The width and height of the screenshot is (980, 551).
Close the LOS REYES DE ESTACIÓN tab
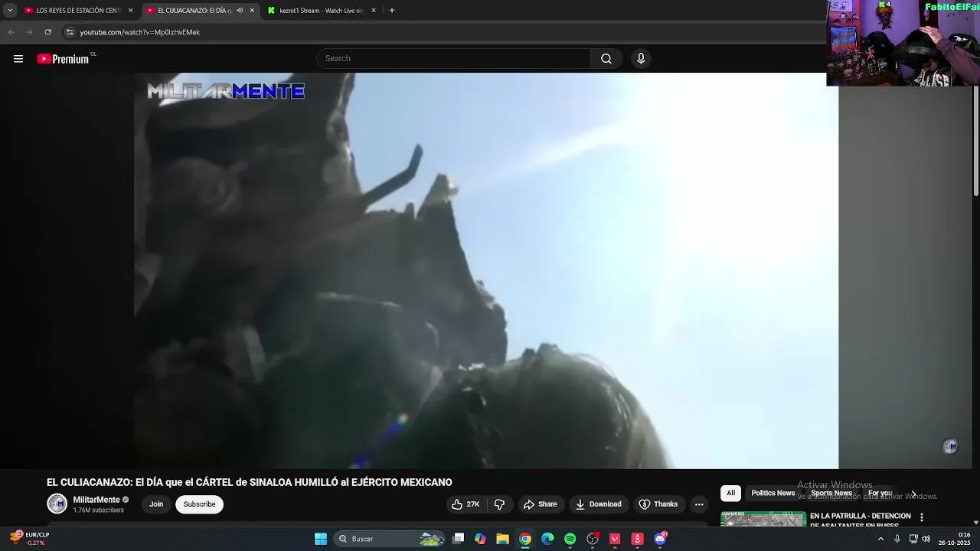[130, 11]
